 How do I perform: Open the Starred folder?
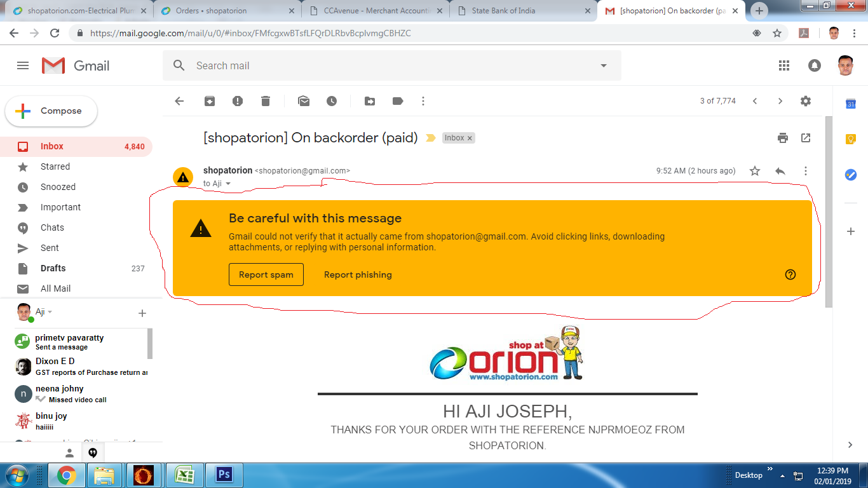[76, 166]
